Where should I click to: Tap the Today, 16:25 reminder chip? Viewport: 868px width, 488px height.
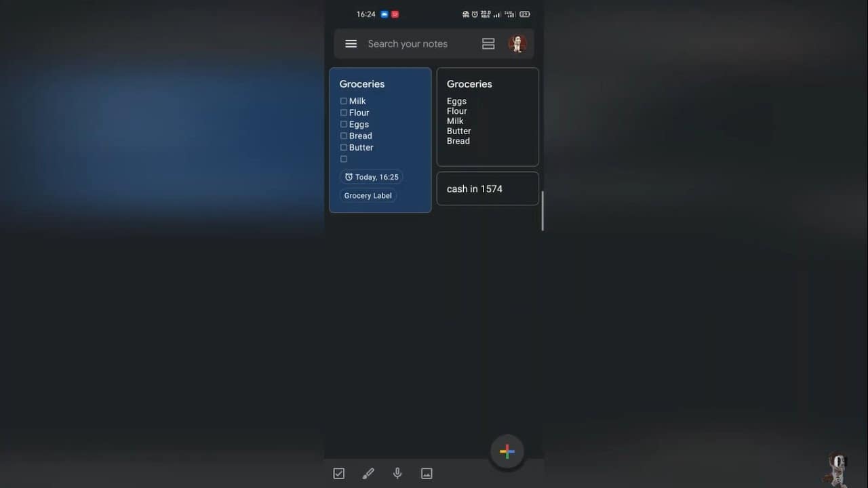coord(371,177)
